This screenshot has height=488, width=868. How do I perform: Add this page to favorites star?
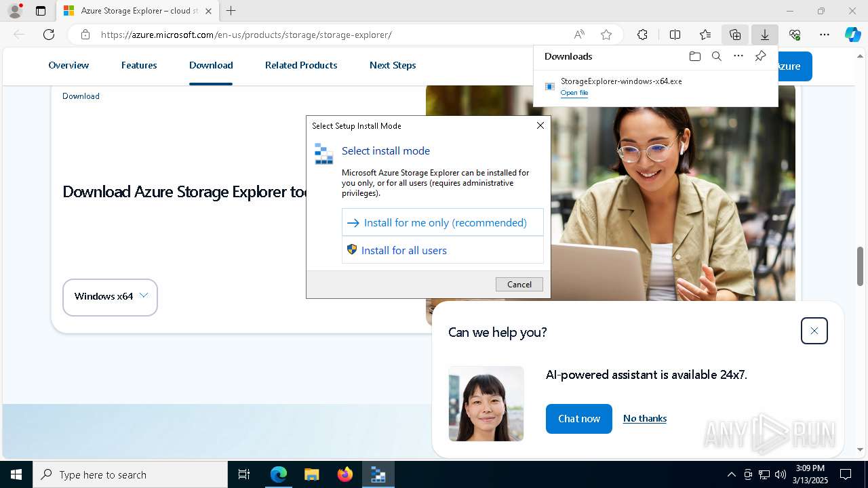pos(606,35)
